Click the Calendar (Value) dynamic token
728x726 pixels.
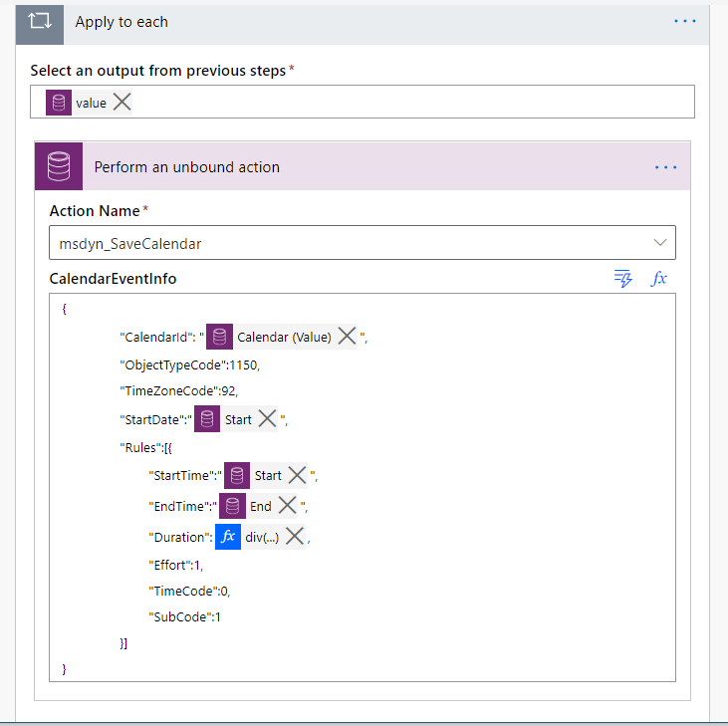click(x=283, y=337)
